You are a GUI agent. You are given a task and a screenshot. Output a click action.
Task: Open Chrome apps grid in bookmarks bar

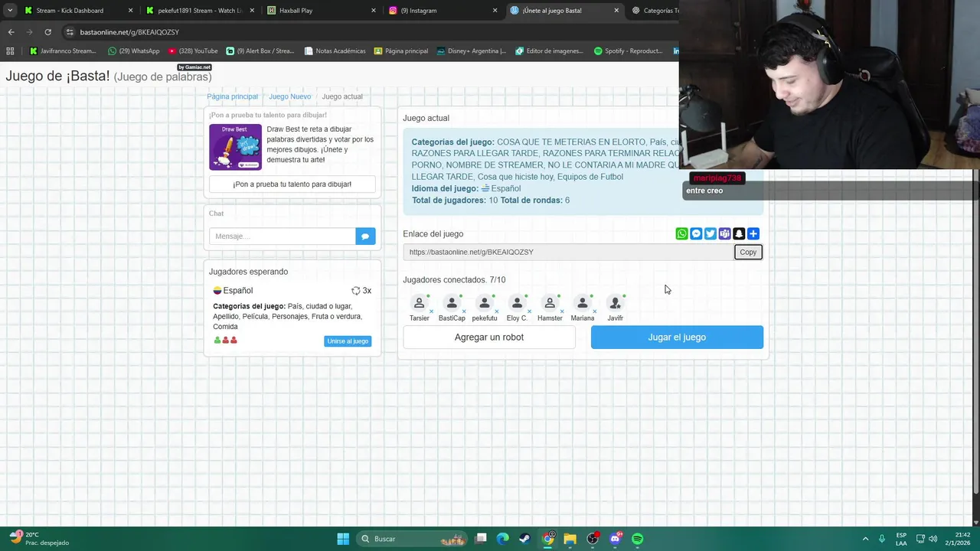click(10, 51)
